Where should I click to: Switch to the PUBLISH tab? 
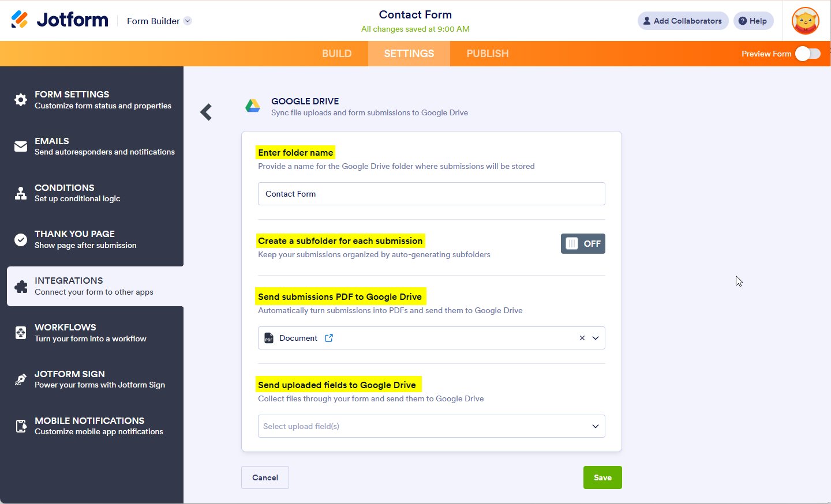point(487,54)
